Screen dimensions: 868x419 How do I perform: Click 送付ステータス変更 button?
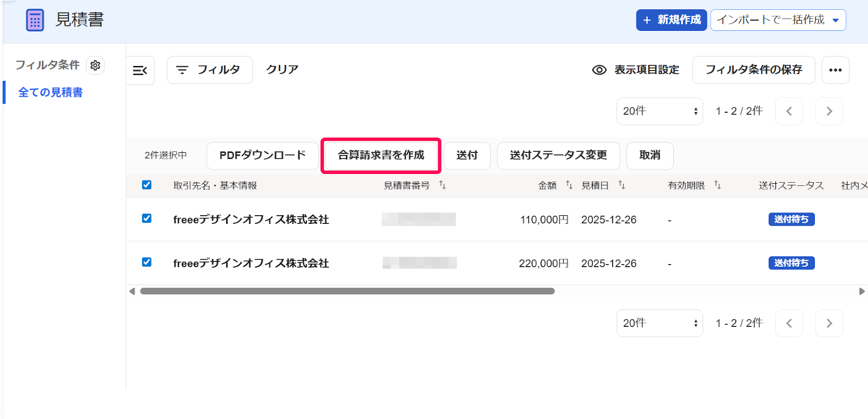coord(558,156)
